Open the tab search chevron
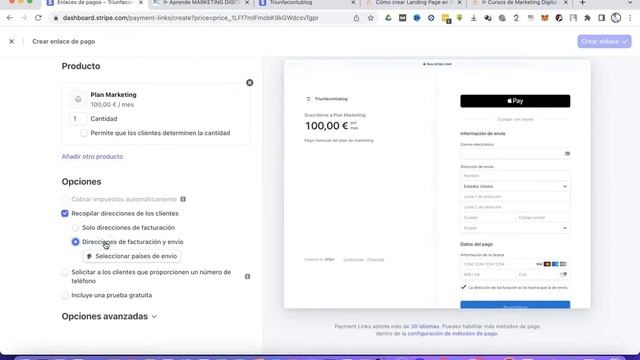The height and width of the screenshot is (360, 640). (630, 2)
